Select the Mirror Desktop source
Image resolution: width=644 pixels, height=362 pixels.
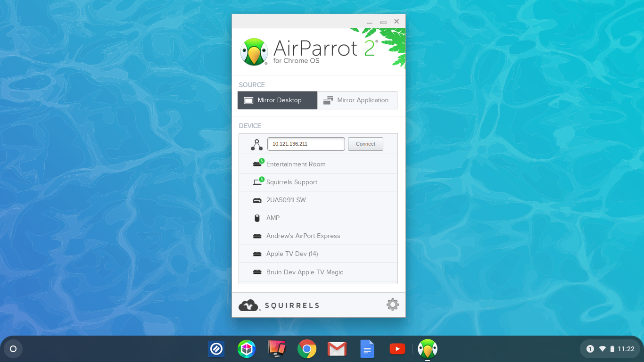point(277,100)
